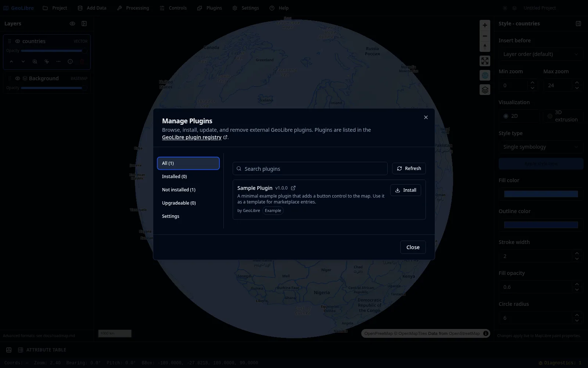Image resolution: width=588 pixels, height=368 pixels.
Task: Toggle visibility of all layers in Layers header
Action: click(x=72, y=24)
